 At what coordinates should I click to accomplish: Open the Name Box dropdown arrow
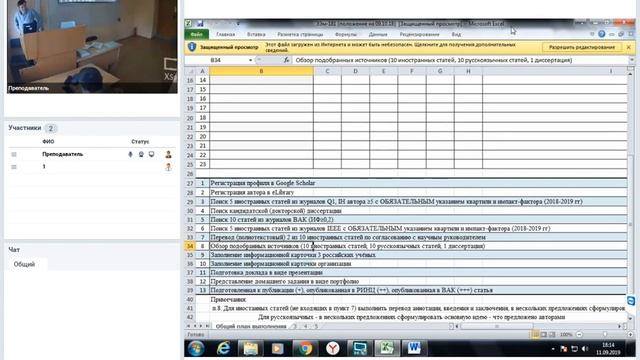coord(250,60)
